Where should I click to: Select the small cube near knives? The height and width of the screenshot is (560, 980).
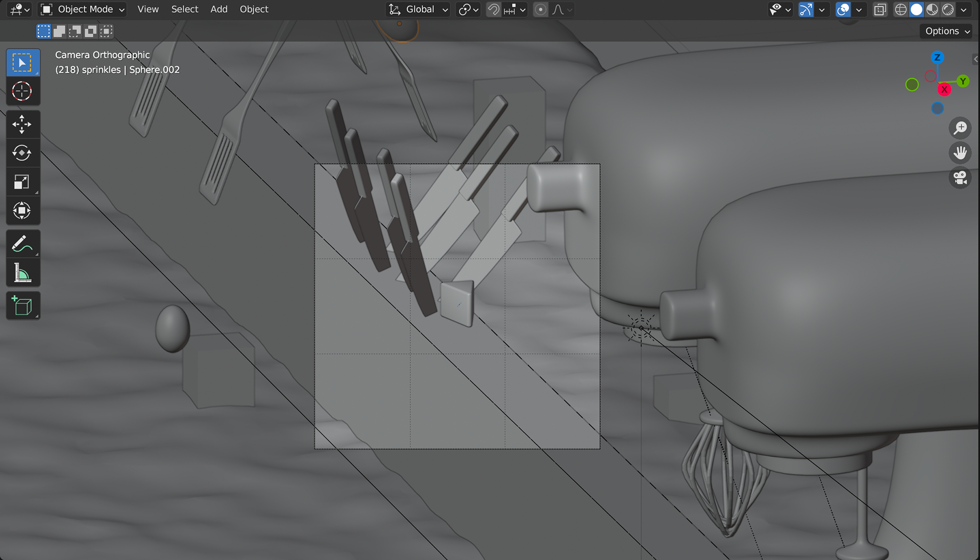pos(457,303)
